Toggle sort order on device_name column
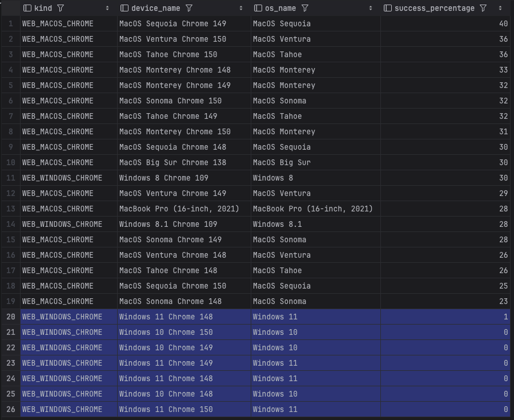 (241, 8)
